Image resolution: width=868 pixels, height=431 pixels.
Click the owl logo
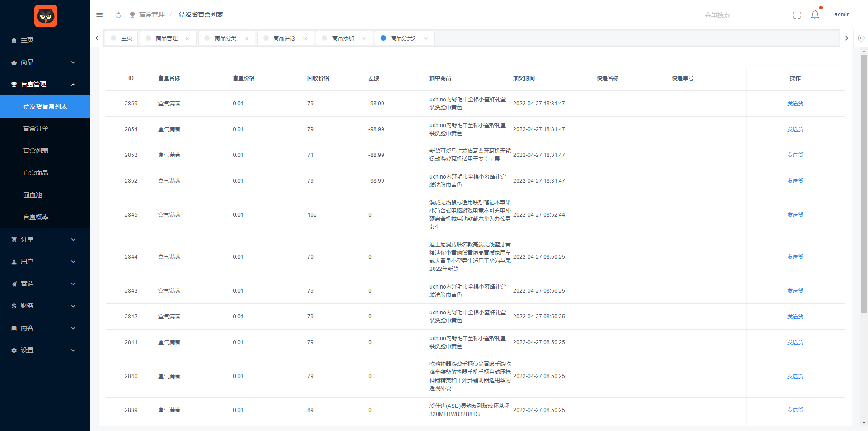(45, 16)
